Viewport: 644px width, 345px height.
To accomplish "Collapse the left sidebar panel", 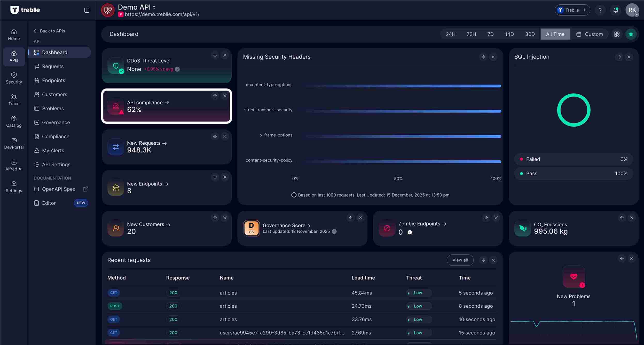I will (x=87, y=10).
